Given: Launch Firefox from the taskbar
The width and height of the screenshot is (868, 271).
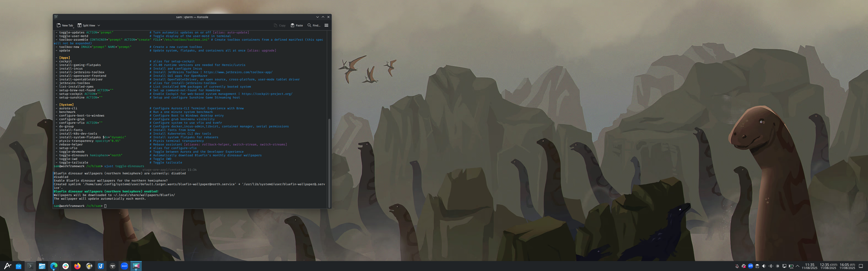Looking at the screenshot, I should (x=77, y=266).
